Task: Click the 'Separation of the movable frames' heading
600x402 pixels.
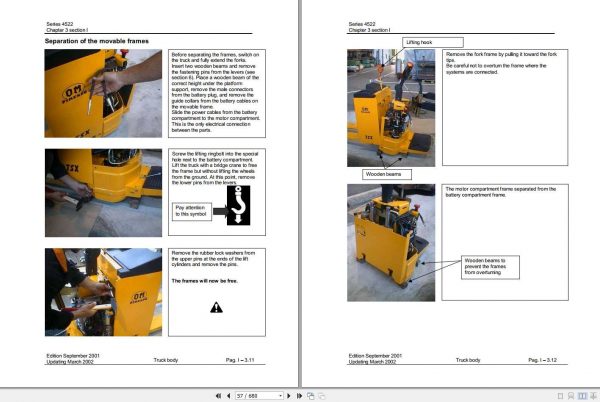Action: tap(97, 41)
